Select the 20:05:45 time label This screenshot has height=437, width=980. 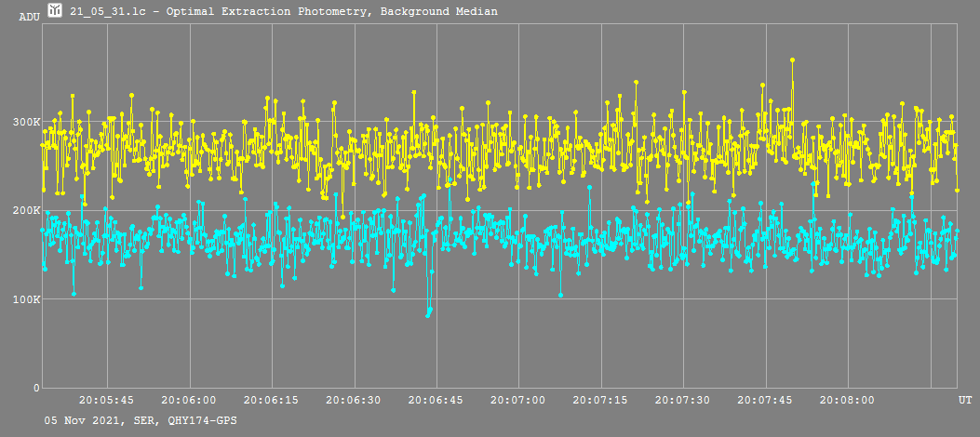(107, 400)
